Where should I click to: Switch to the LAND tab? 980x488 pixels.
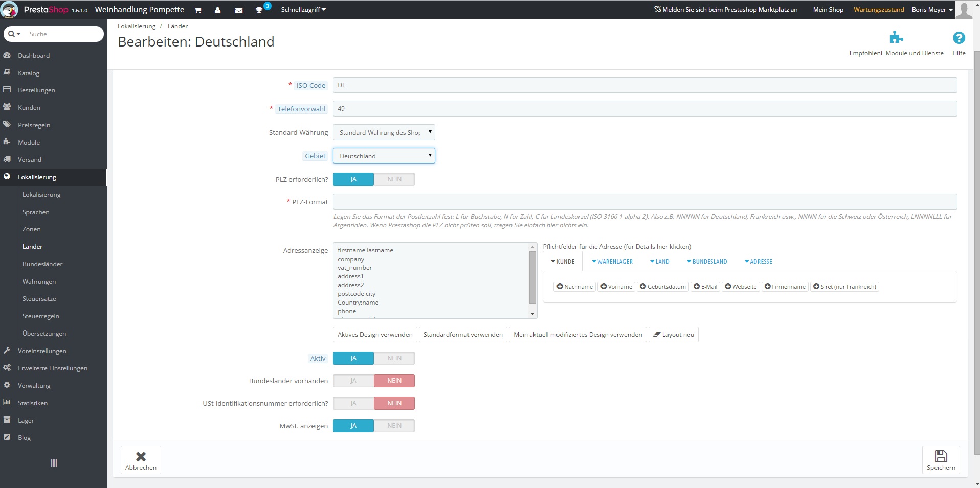[x=660, y=261]
